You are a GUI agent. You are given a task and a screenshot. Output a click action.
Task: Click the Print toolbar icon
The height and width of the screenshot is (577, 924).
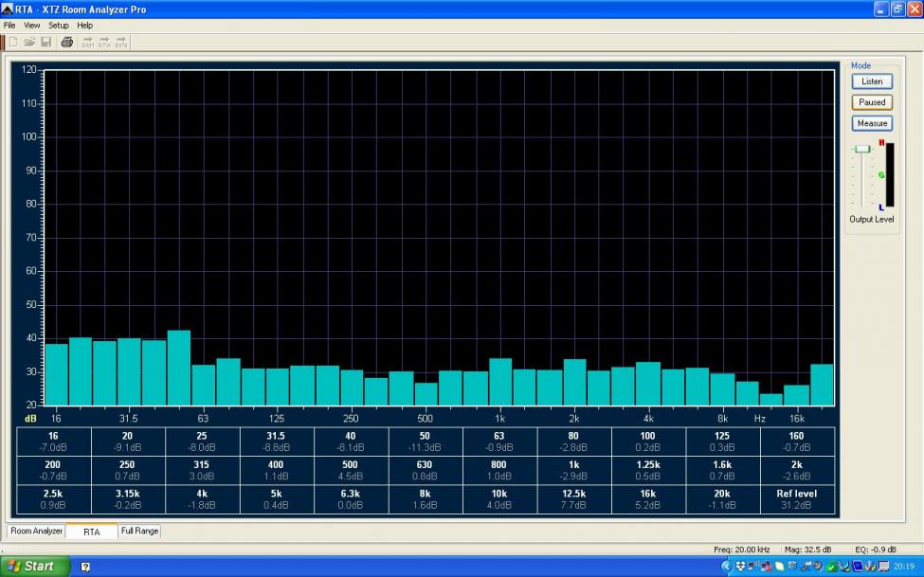pyautogui.click(x=66, y=42)
